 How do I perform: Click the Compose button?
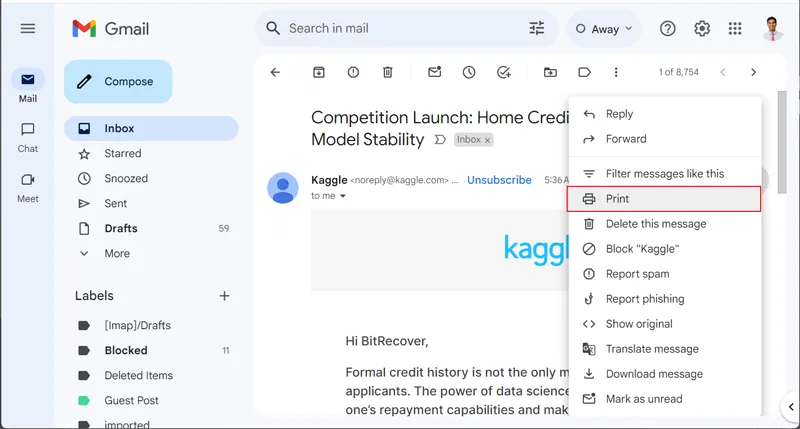tap(118, 82)
